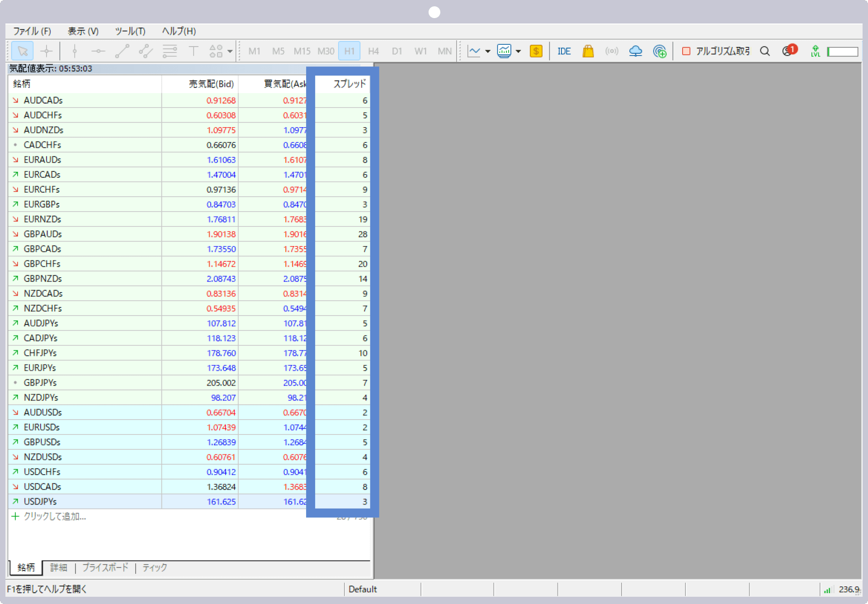Click the スプレッド column header
Viewport: 868px width, 604px height.
point(343,84)
